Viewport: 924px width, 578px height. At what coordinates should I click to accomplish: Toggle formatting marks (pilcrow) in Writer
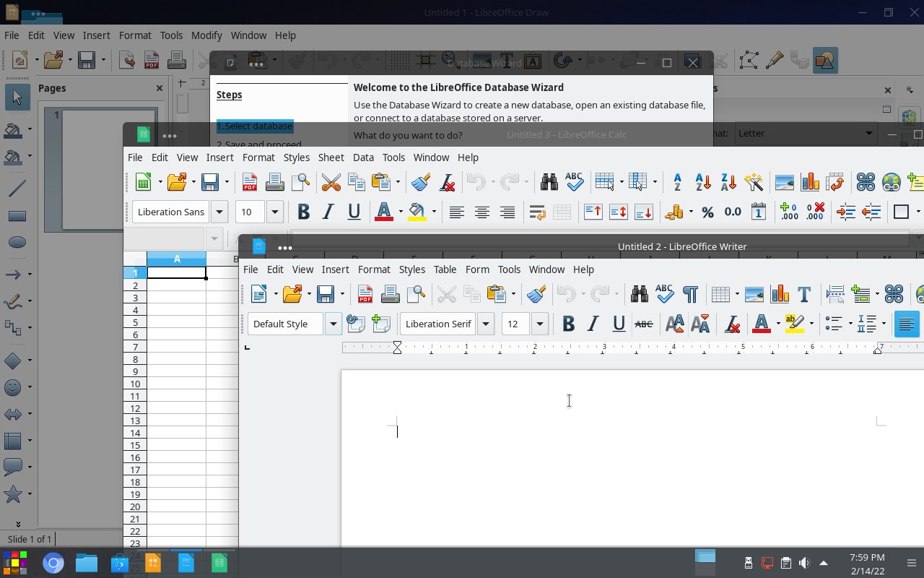point(690,294)
